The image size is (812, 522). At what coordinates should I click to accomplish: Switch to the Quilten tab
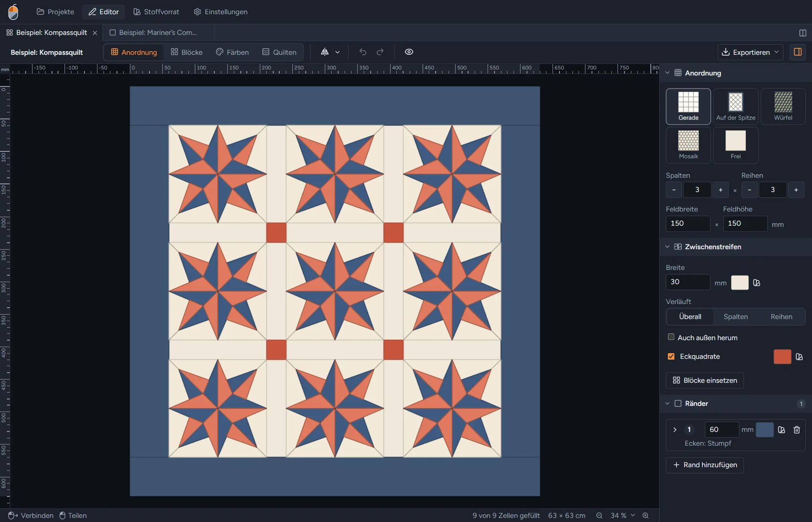coord(279,52)
